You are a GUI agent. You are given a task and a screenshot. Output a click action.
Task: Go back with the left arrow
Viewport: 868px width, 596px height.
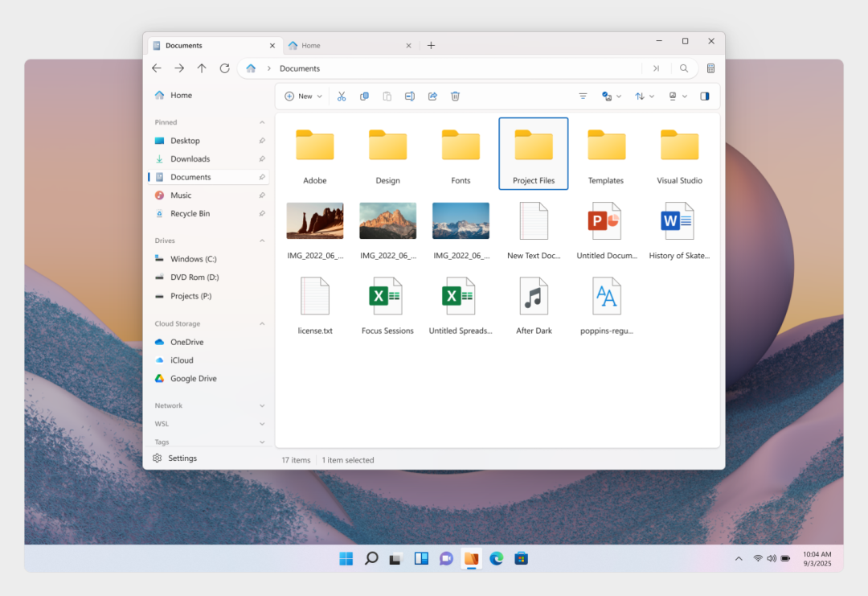click(x=157, y=68)
